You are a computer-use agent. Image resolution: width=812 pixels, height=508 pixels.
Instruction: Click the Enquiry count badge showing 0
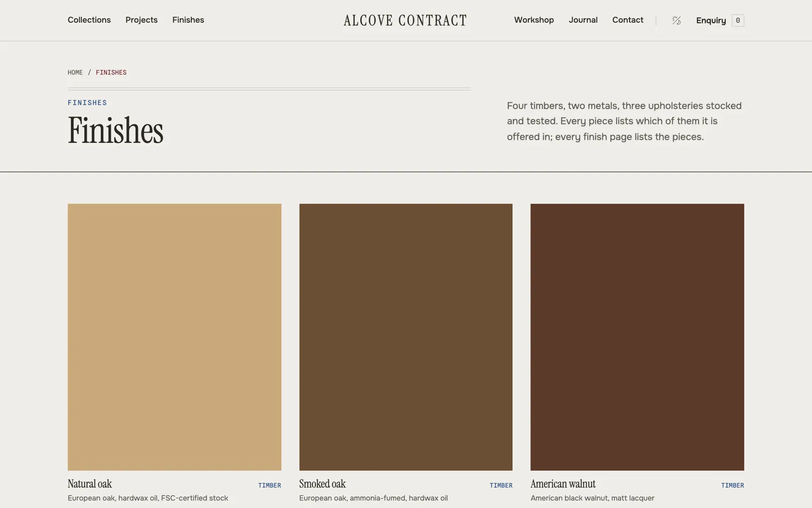click(x=738, y=20)
